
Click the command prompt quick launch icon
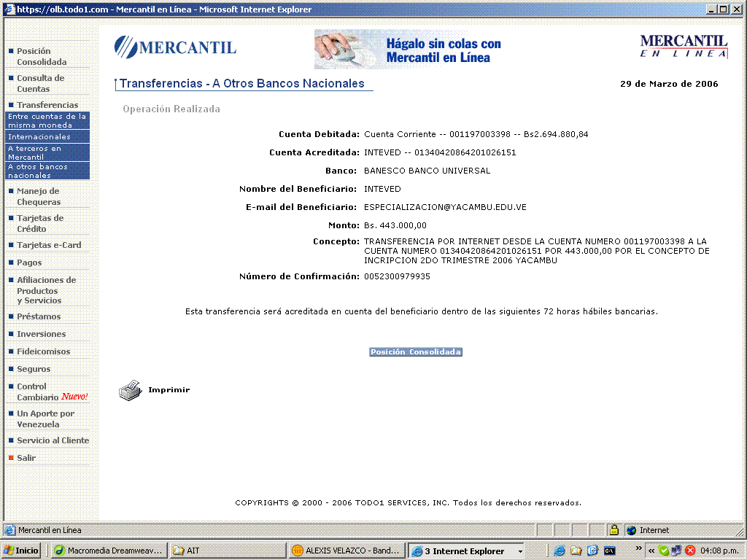coord(609,551)
